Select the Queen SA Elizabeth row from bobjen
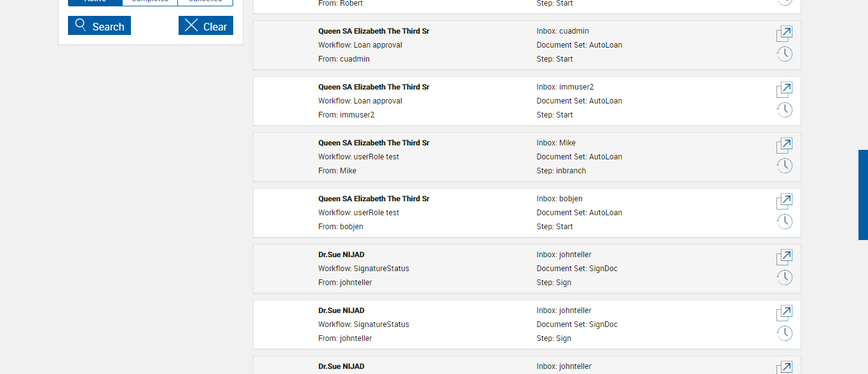The height and width of the screenshot is (374, 868). pyautogui.click(x=445, y=213)
